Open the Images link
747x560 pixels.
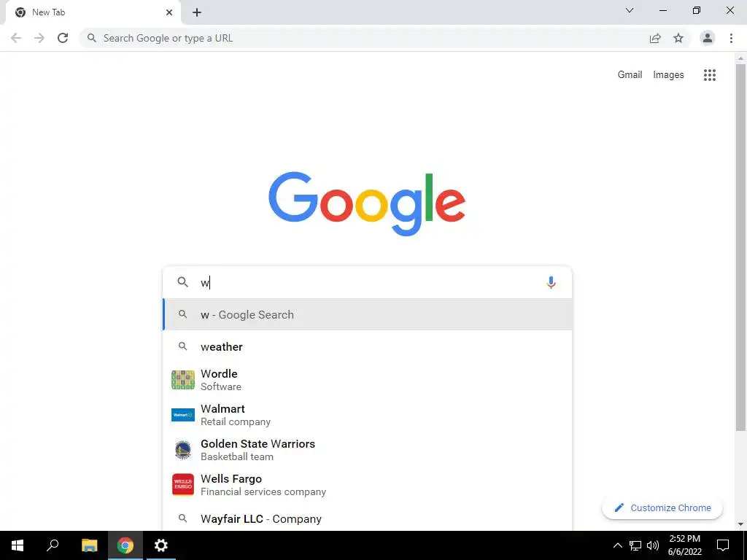(x=668, y=75)
